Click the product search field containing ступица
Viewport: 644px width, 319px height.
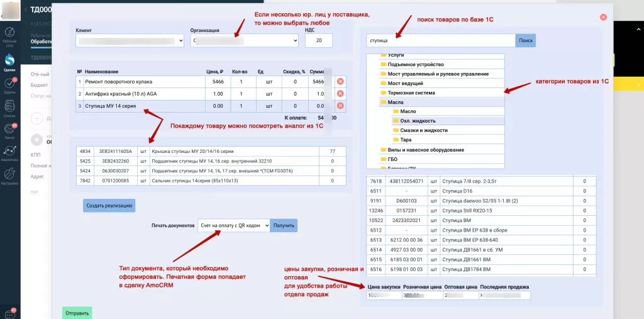[440, 41]
